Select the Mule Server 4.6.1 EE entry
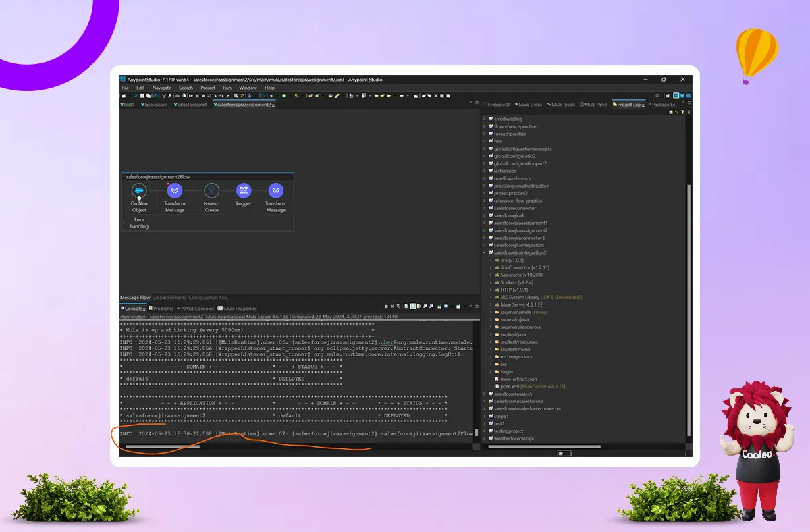 coord(522,304)
